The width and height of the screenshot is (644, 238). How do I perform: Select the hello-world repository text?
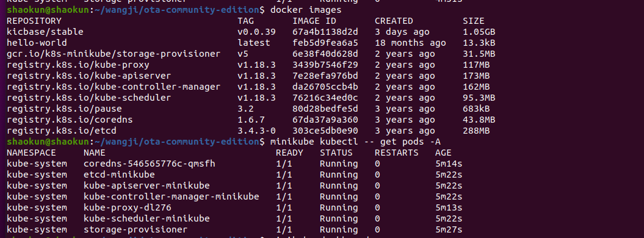tap(37, 43)
